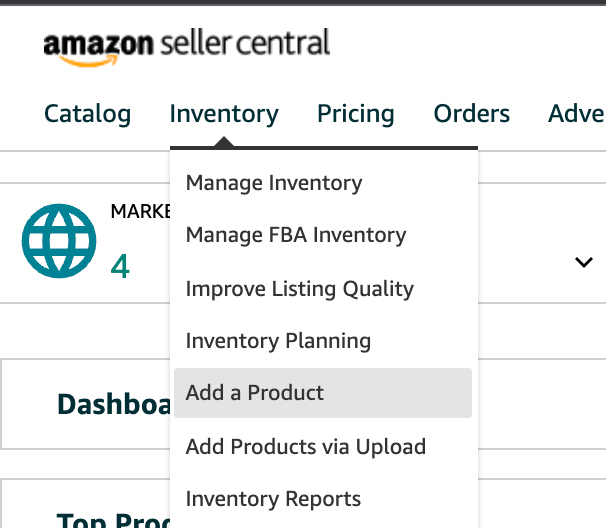Click the Dashboard heading
This screenshot has height=528, width=606.
click(x=114, y=404)
